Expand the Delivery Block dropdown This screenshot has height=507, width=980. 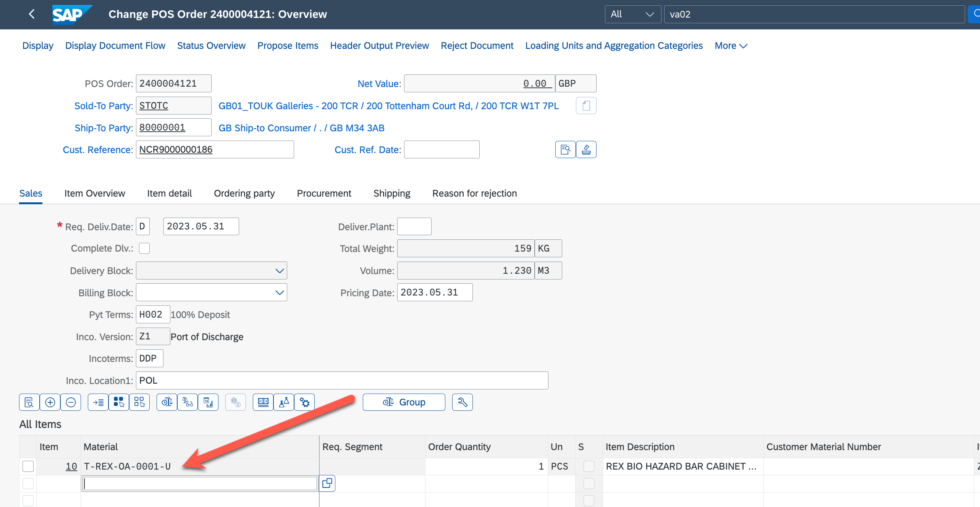pos(279,271)
